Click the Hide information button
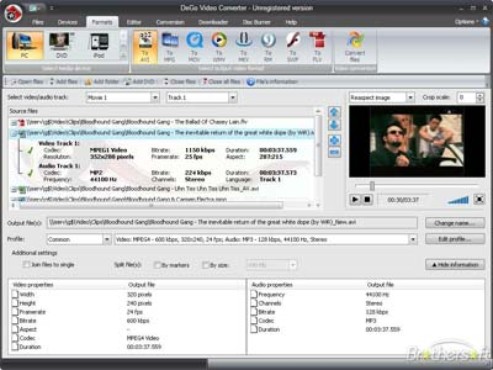 (455, 265)
